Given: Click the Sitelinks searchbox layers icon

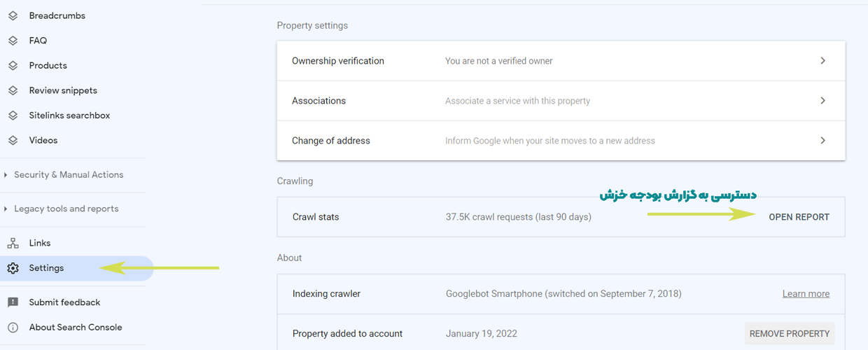Looking at the screenshot, I should tap(13, 115).
